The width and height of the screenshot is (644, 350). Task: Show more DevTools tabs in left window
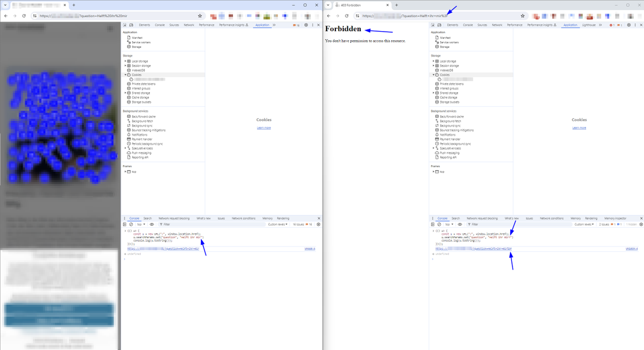[274, 25]
